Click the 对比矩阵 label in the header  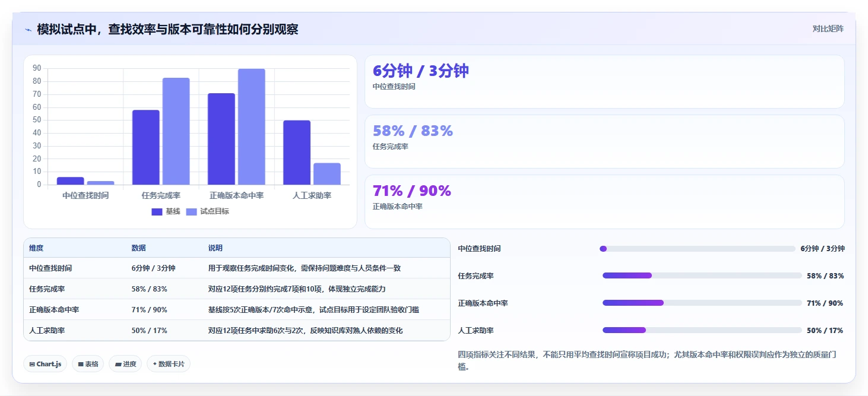[828, 28]
